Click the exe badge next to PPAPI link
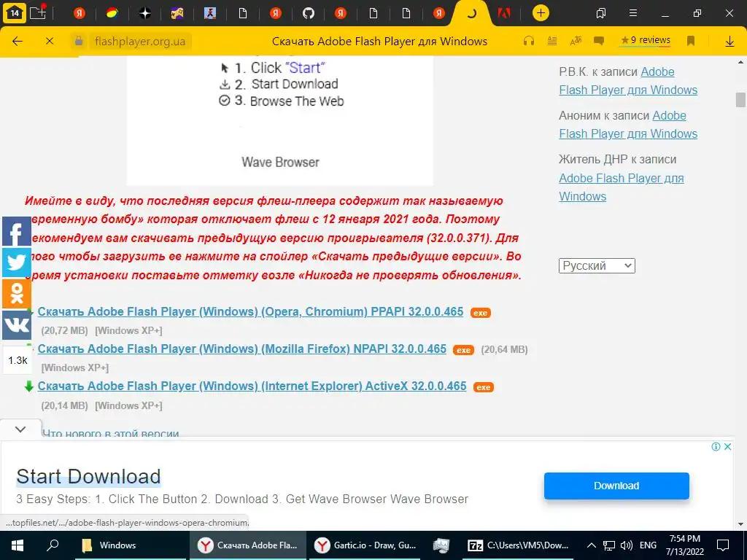This screenshot has width=747, height=560. (x=480, y=313)
